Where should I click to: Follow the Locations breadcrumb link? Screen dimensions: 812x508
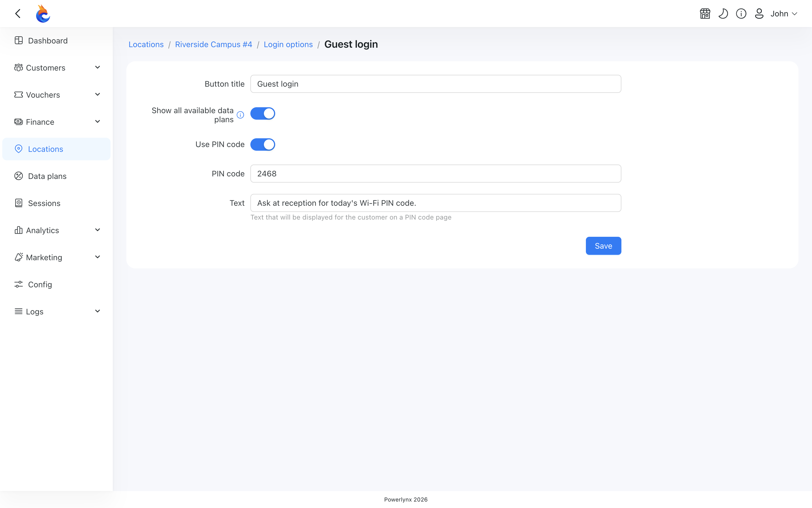146,44
